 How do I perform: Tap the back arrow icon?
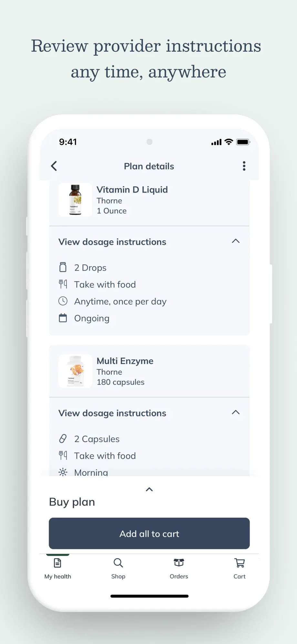54,166
